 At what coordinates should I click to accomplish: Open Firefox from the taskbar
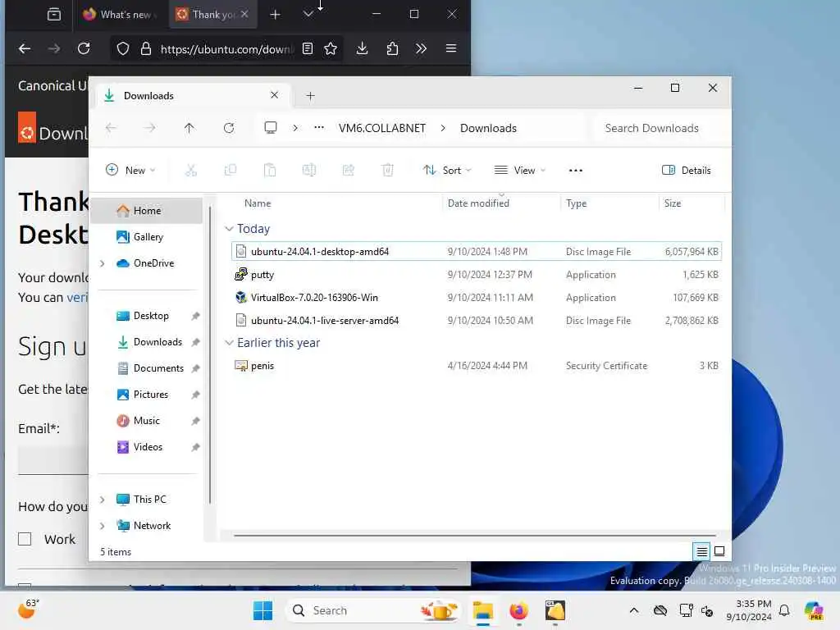pyautogui.click(x=518, y=610)
